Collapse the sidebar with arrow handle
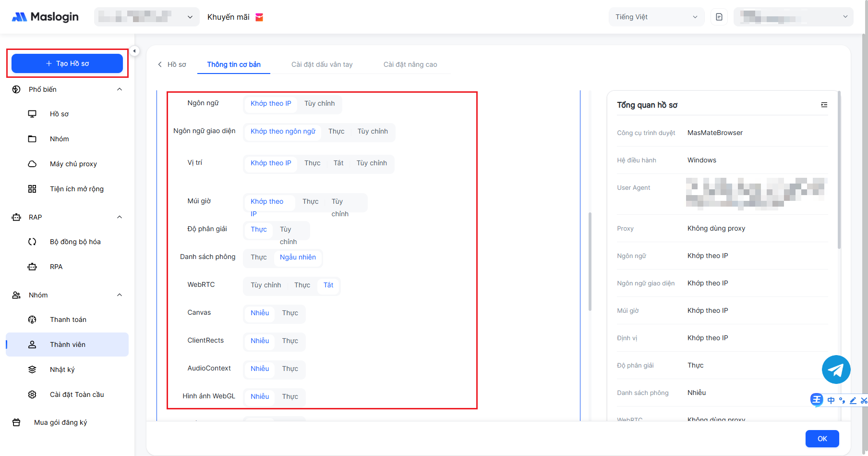The height and width of the screenshot is (456, 868). 134,51
